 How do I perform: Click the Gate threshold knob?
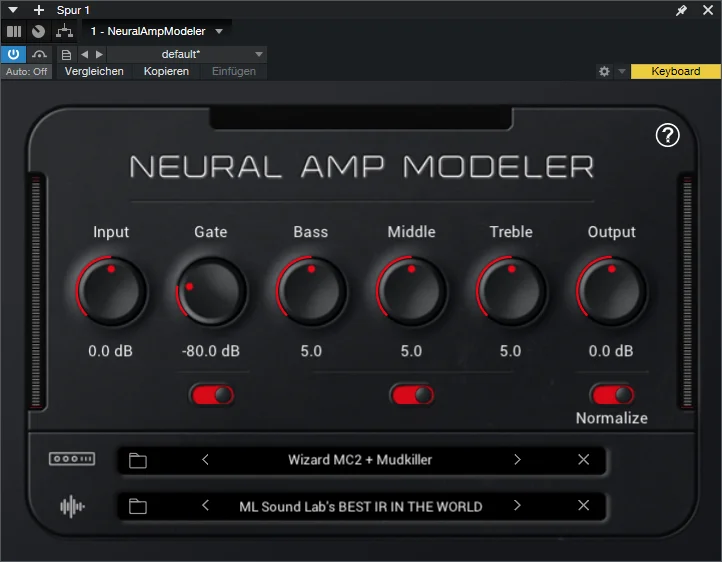[211, 291]
